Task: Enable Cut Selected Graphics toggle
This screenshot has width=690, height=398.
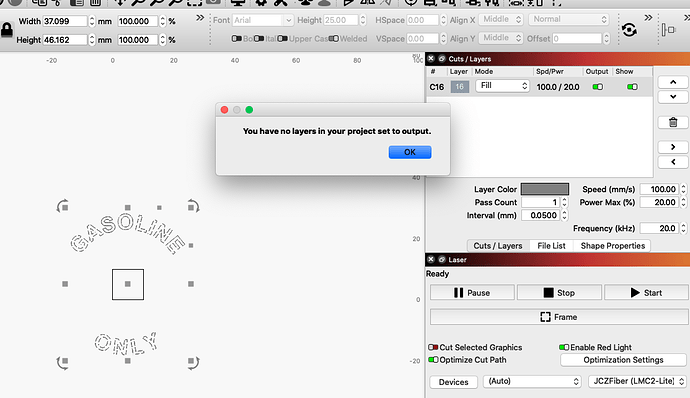Action: click(x=433, y=347)
